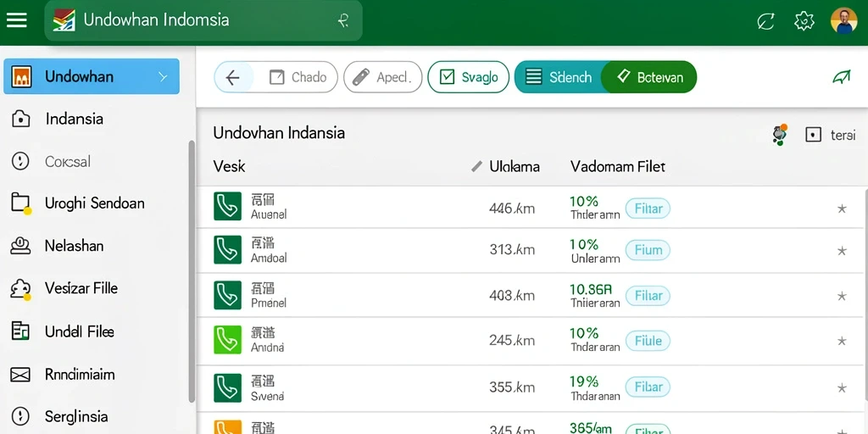
Task: Open the user profile avatar
Action: click(843, 21)
